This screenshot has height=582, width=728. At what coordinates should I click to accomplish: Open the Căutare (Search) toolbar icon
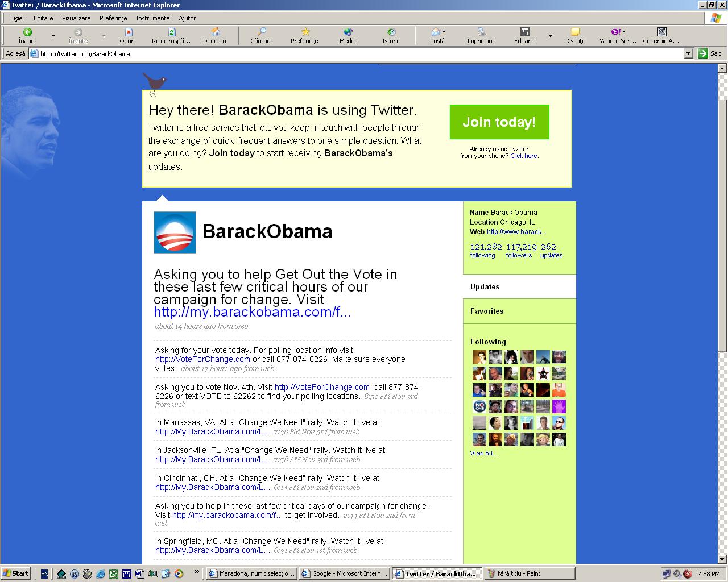coord(262,32)
